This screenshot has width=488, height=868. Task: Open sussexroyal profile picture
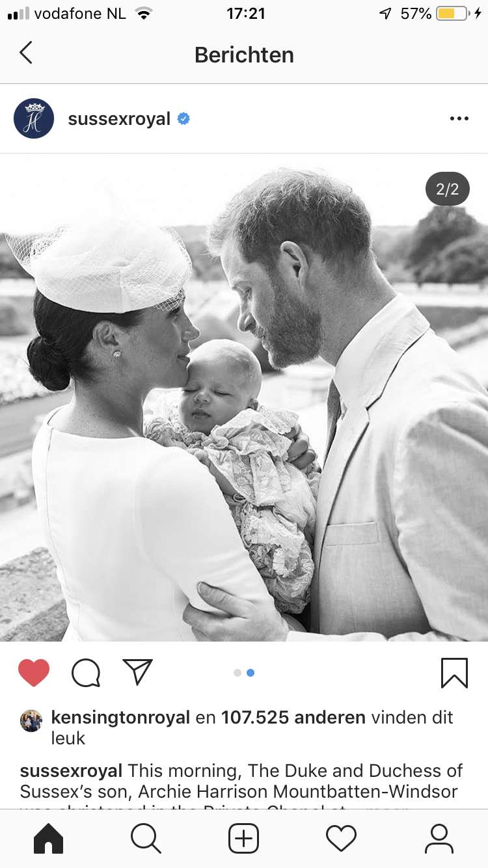click(34, 118)
